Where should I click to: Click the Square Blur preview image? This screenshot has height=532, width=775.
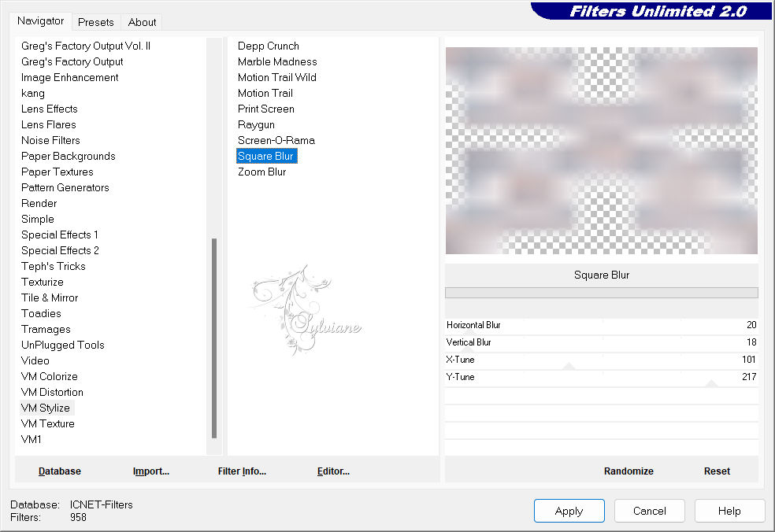[x=602, y=150]
